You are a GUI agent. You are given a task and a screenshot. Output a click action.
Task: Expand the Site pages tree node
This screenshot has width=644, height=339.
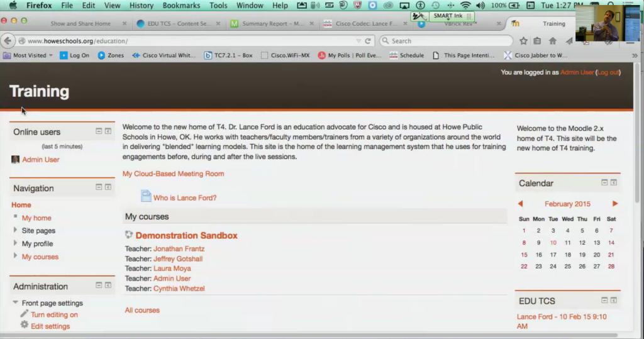pyautogui.click(x=16, y=230)
